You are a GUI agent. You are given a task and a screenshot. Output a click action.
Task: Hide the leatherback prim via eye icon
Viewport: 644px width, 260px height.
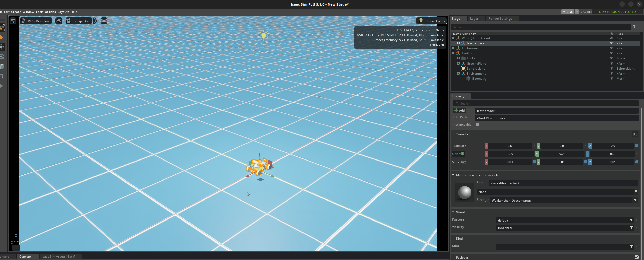(x=611, y=43)
